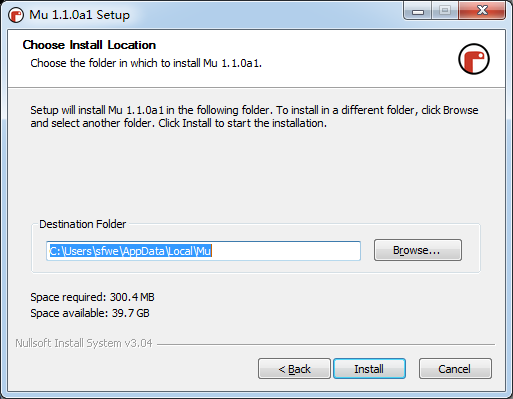Minimize the Mu Setup window
This screenshot has height=399, width=513.
point(418,11)
